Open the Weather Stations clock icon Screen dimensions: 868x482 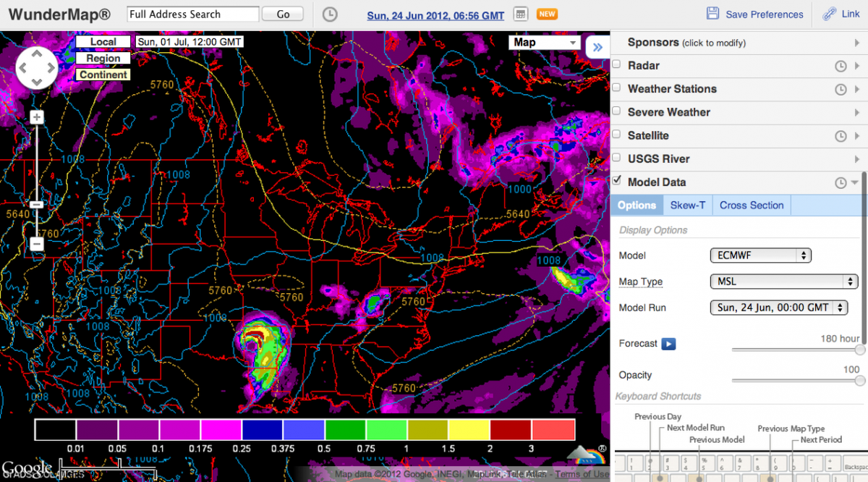click(x=841, y=89)
